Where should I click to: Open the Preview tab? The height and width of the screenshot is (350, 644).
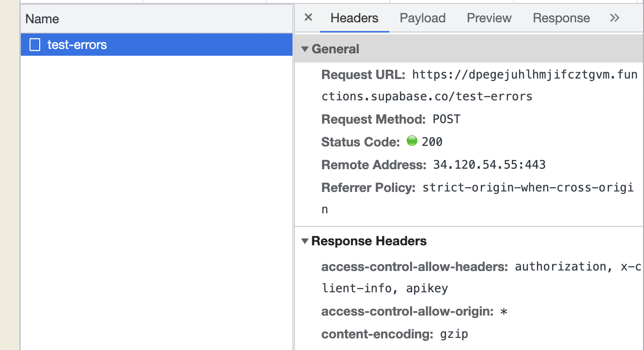pos(489,18)
